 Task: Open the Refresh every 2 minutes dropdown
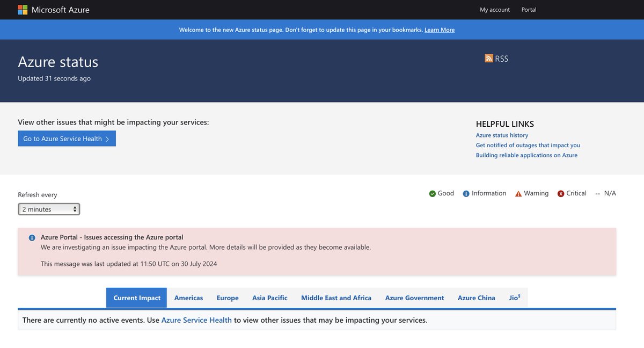[49, 209]
